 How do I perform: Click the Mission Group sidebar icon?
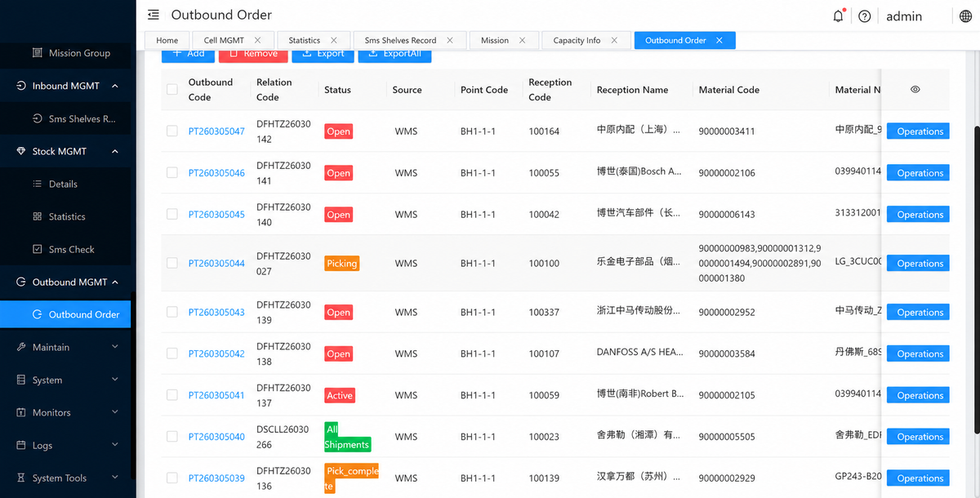coord(37,53)
